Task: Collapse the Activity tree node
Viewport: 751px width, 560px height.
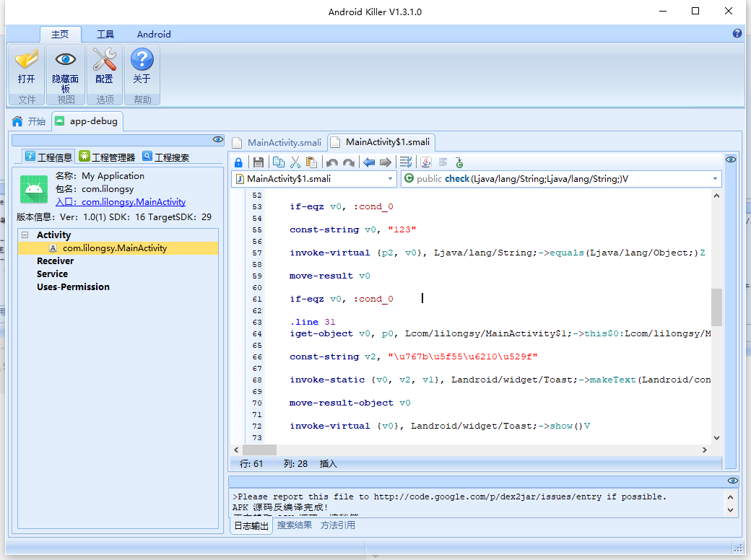Action: pos(25,235)
